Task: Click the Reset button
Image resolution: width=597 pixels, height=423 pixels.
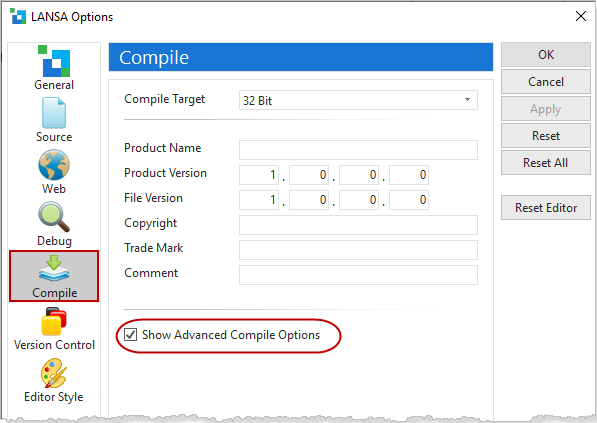Action: click(546, 136)
